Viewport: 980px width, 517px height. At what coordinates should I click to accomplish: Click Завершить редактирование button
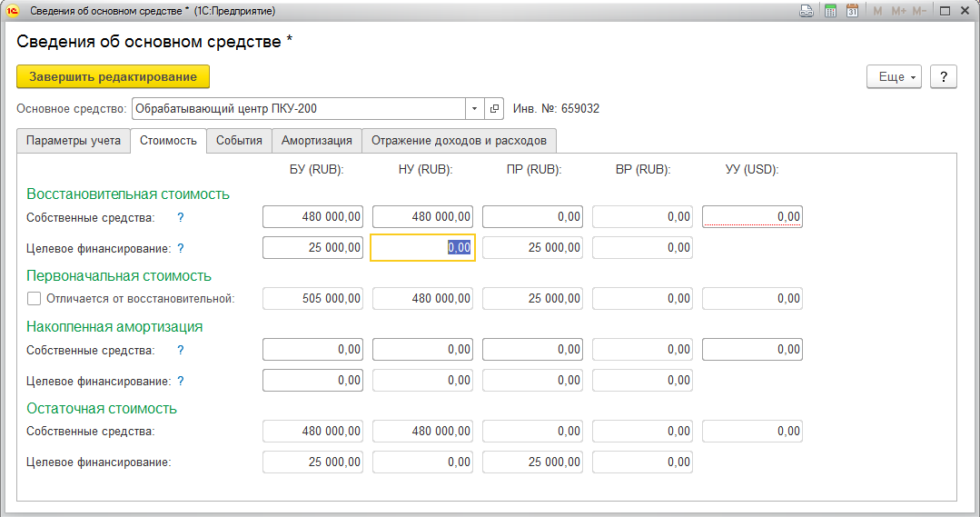[113, 76]
